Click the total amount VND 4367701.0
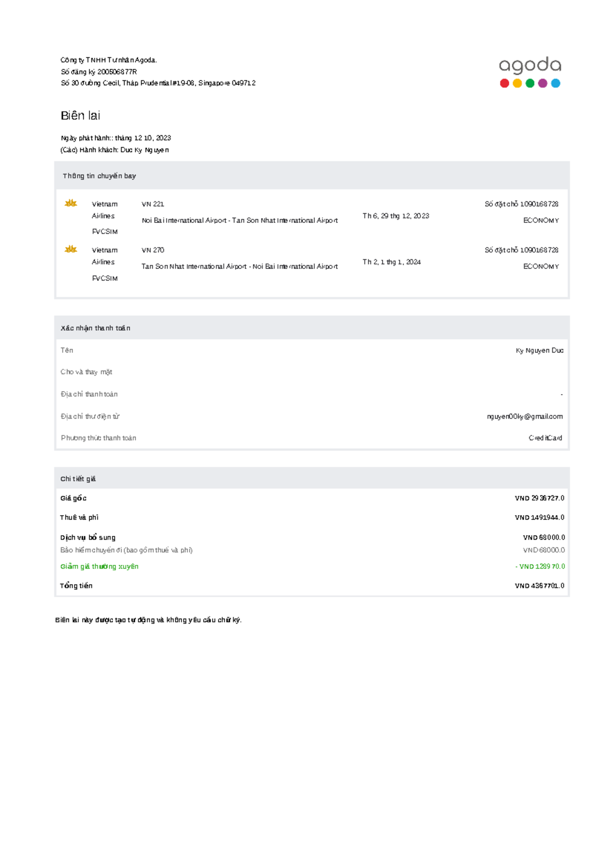The height and width of the screenshot is (868, 613). pyautogui.click(x=539, y=586)
